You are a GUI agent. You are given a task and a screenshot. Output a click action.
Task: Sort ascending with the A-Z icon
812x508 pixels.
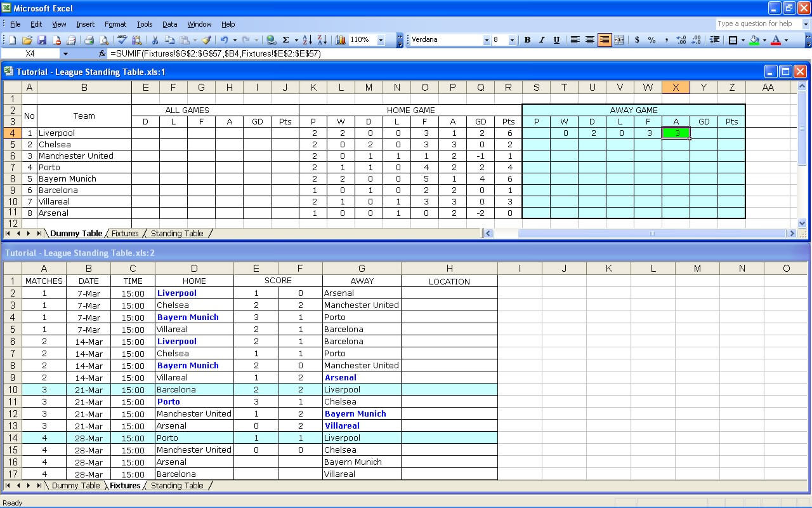click(307, 40)
